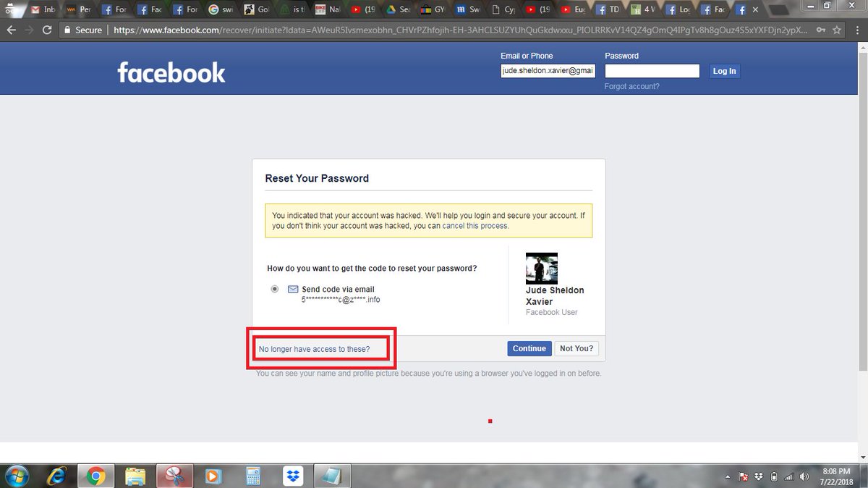Switch to the GY tab
This screenshot has width=868, height=488.
point(433,10)
